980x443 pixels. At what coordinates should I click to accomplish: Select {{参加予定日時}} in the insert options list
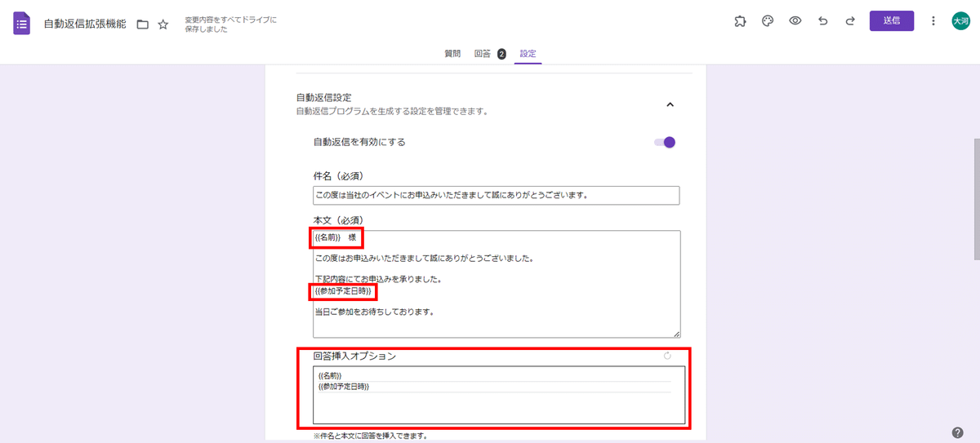click(494, 387)
